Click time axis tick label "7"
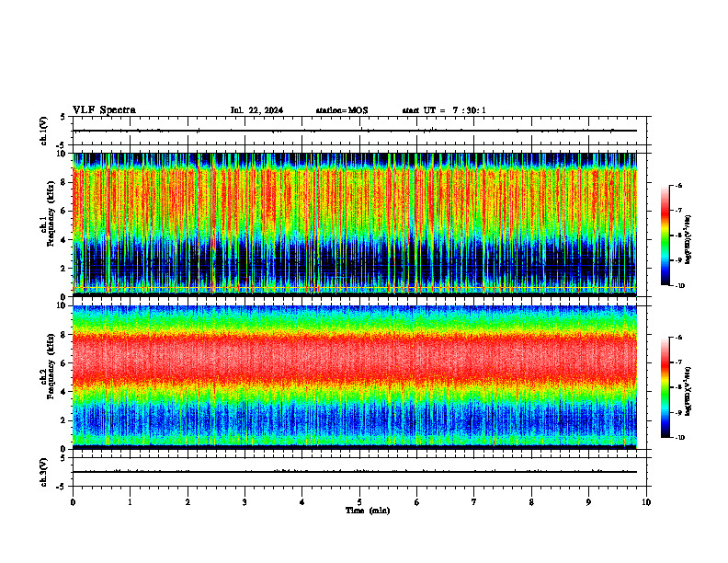Image resolution: width=728 pixels, height=563 pixels. (x=474, y=502)
